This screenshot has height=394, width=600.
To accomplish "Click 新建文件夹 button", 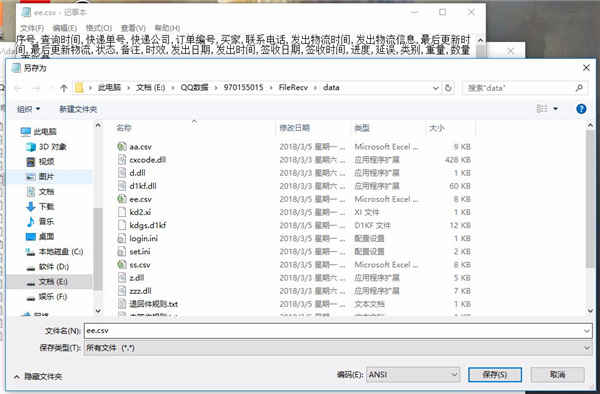I will tap(78, 109).
